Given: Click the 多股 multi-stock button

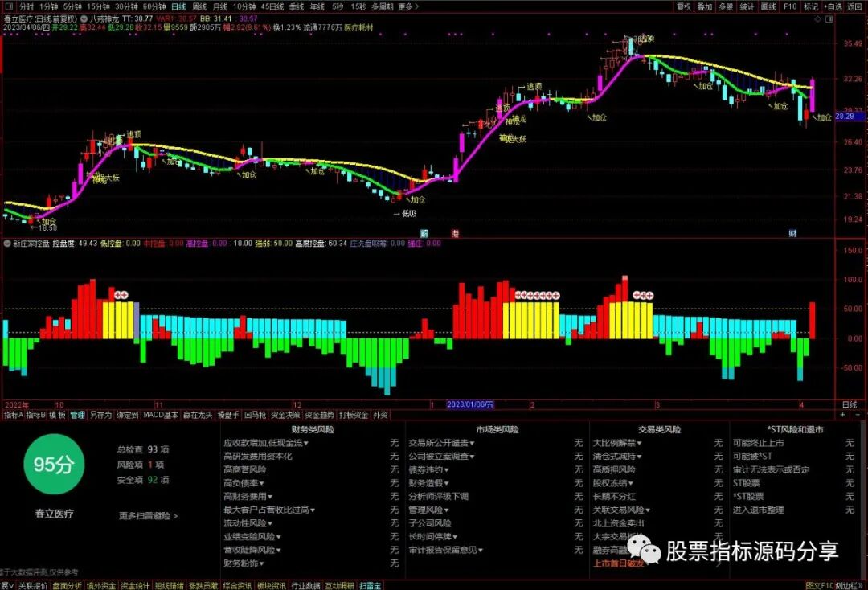Looking at the screenshot, I should coord(726,6).
